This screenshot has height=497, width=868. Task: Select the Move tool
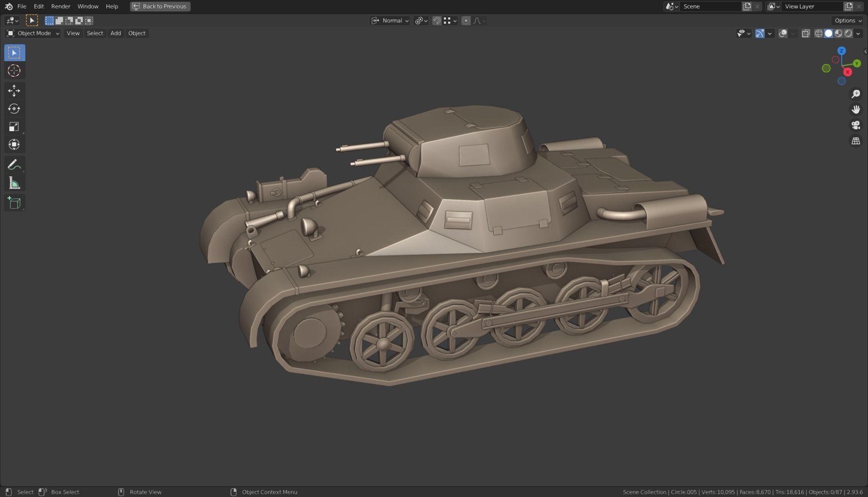pos(14,90)
